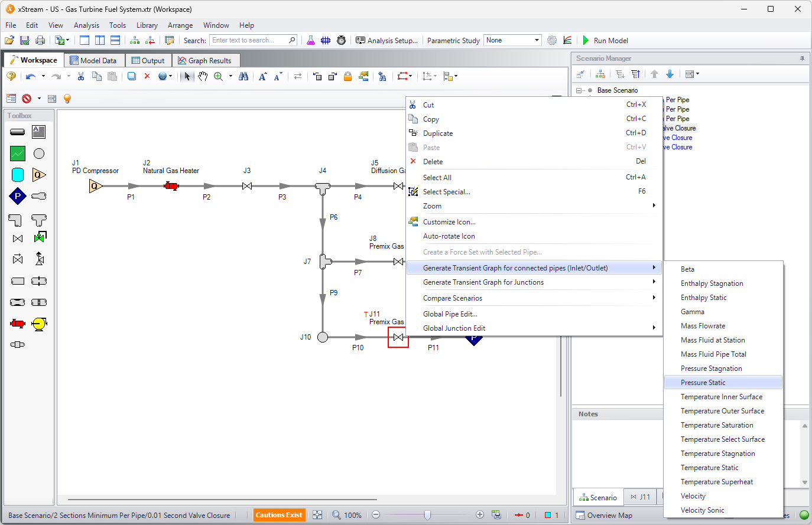The width and height of the screenshot is (812, 525).
Task: Choose Velocity Sonic from submenu
Action: click(723, 510)
